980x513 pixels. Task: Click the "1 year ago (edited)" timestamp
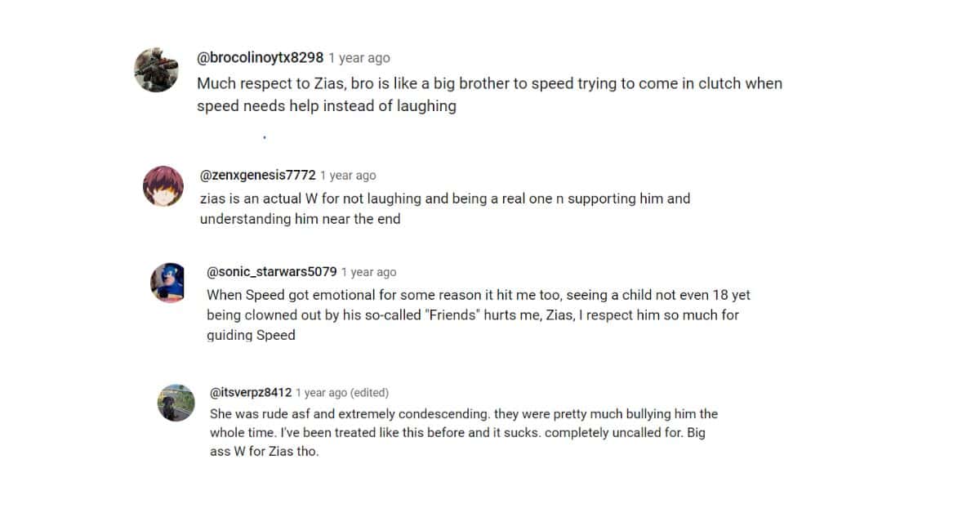342,392
